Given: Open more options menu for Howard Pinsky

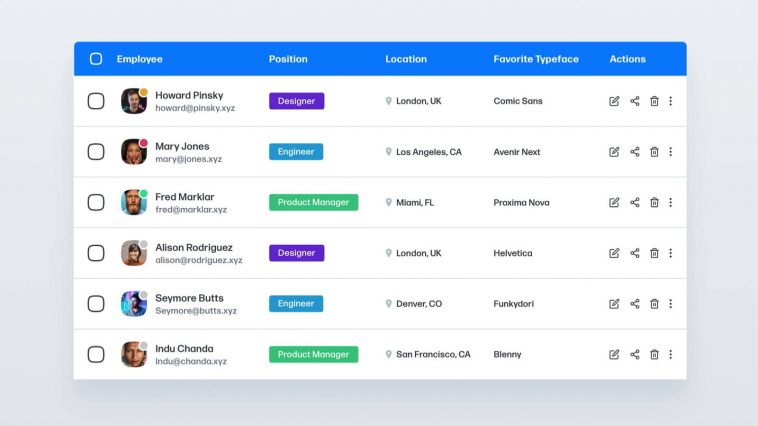Looking at the screenshot, I should [x=670, y=101].
